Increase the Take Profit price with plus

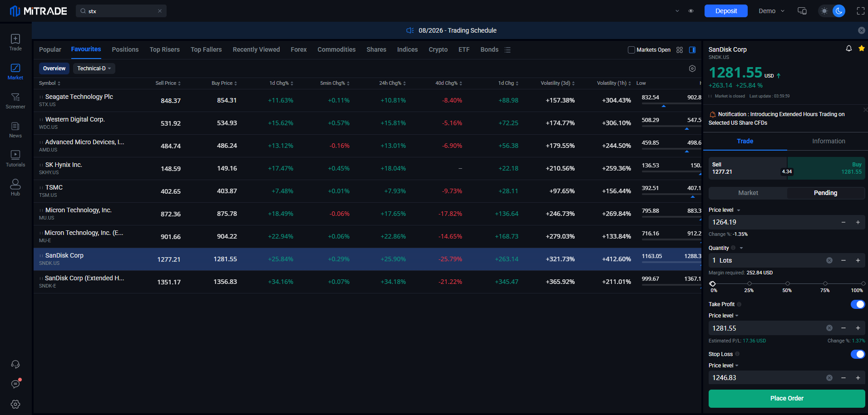858,328
